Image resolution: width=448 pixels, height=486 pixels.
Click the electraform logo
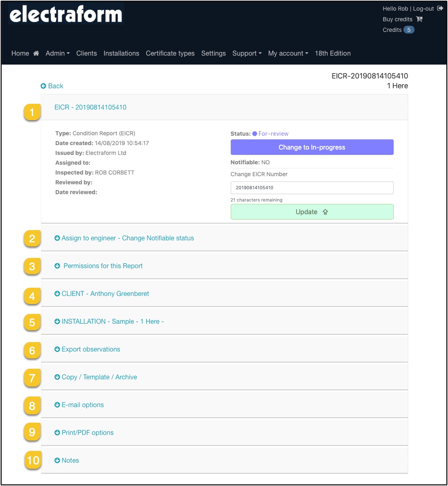click(x=66, y=14)
